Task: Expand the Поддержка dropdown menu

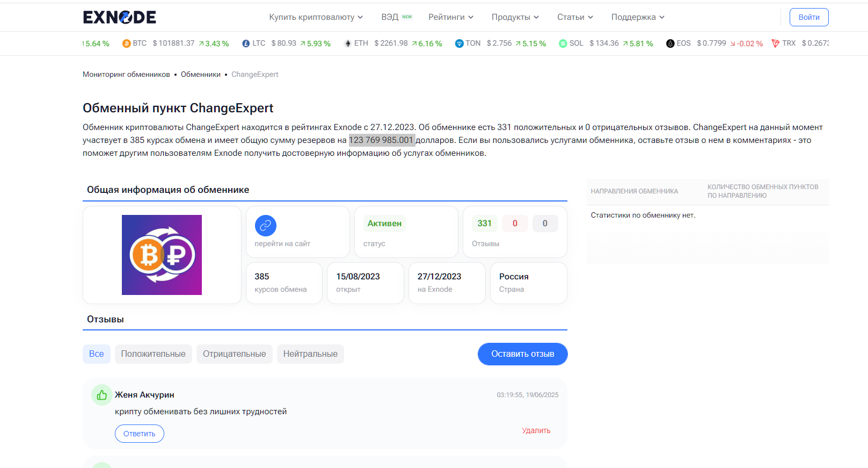Action: [x=638, y=17]
